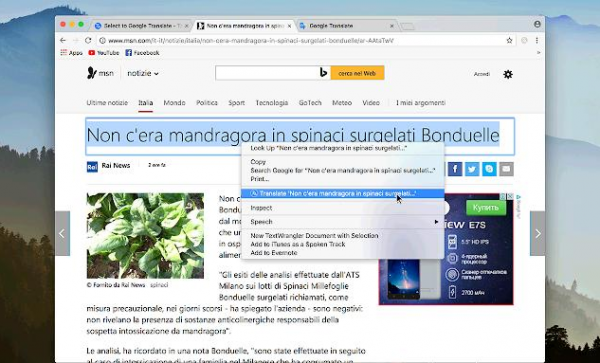Close the Google Translate tab
This screenshot has height=363, width=600.
391,26
